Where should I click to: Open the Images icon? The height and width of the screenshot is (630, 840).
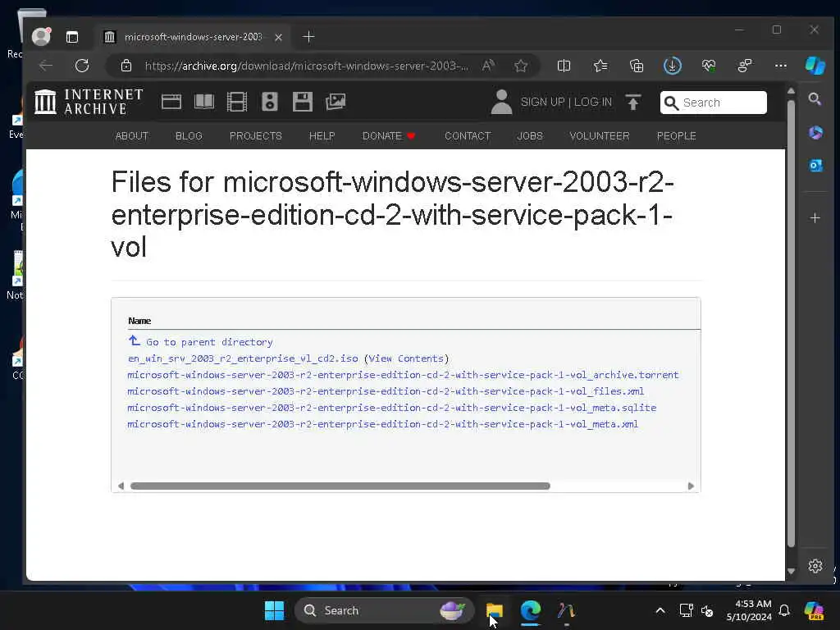pos(336,102)
